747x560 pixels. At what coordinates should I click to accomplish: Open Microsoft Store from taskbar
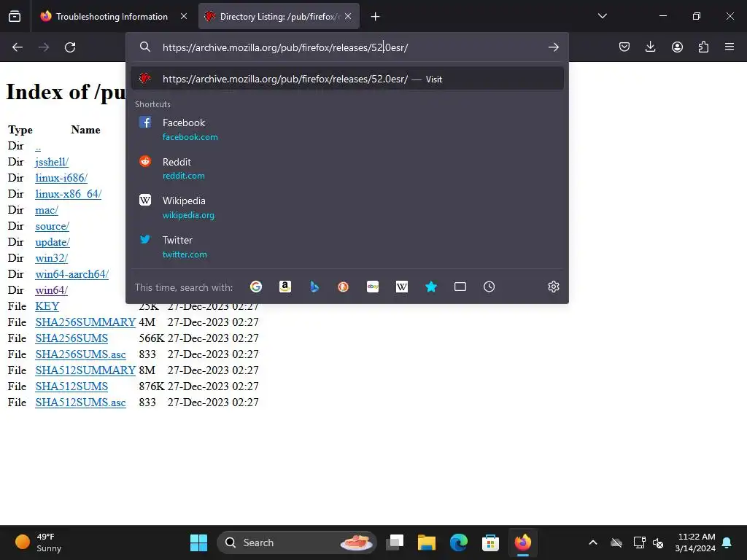(490, 542)
